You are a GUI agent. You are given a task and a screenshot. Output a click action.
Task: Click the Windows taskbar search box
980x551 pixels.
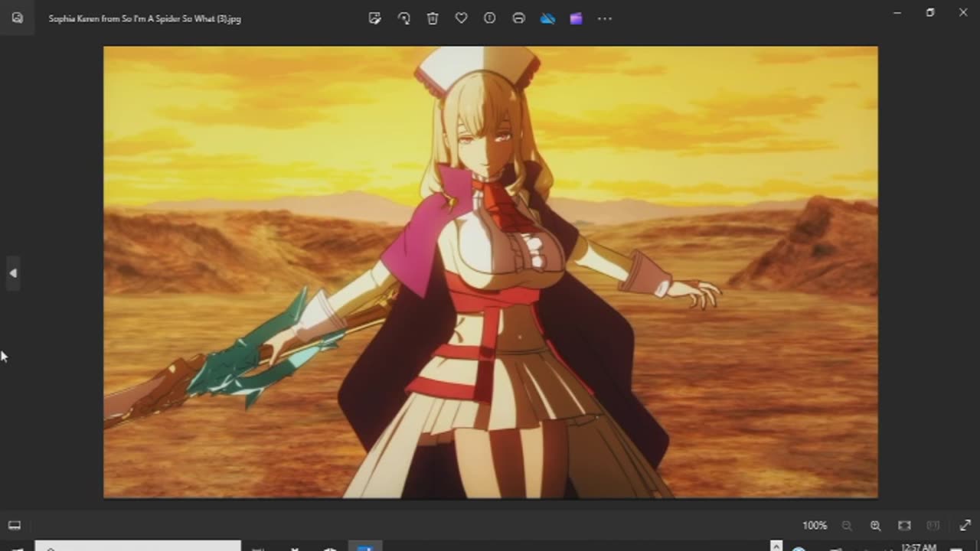click(x=138, y=546)
